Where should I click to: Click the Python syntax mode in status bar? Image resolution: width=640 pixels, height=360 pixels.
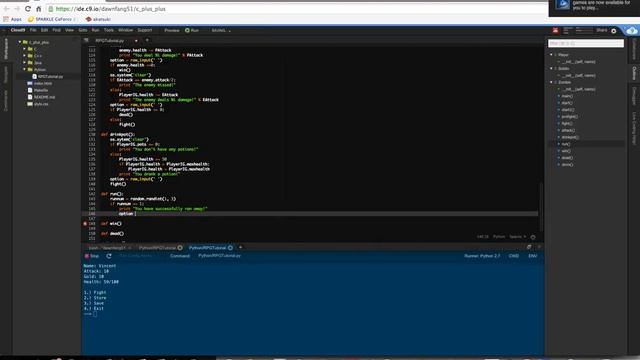click(x=499, y=237)
